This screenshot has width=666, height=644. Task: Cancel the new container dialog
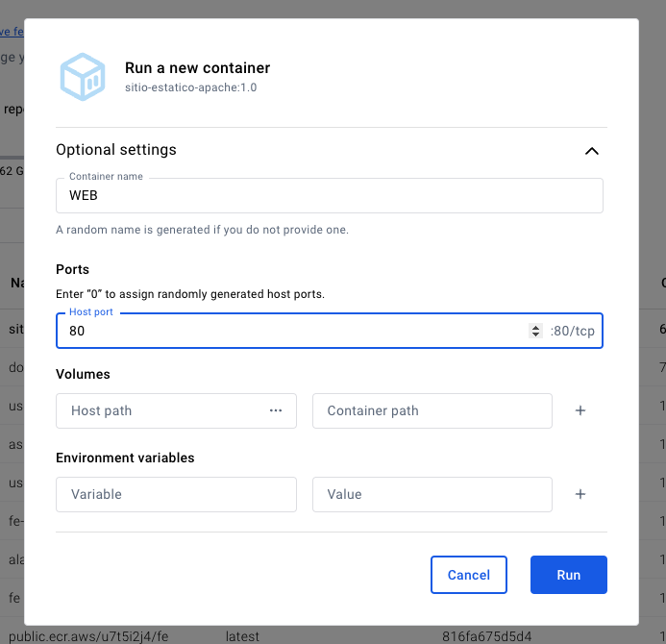468,575
